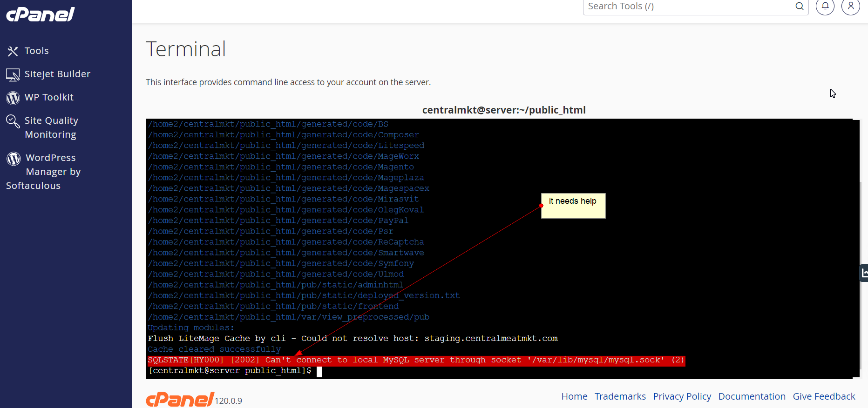
Task: Click the 'Updating modules:' line
Action: pos(191,328)
